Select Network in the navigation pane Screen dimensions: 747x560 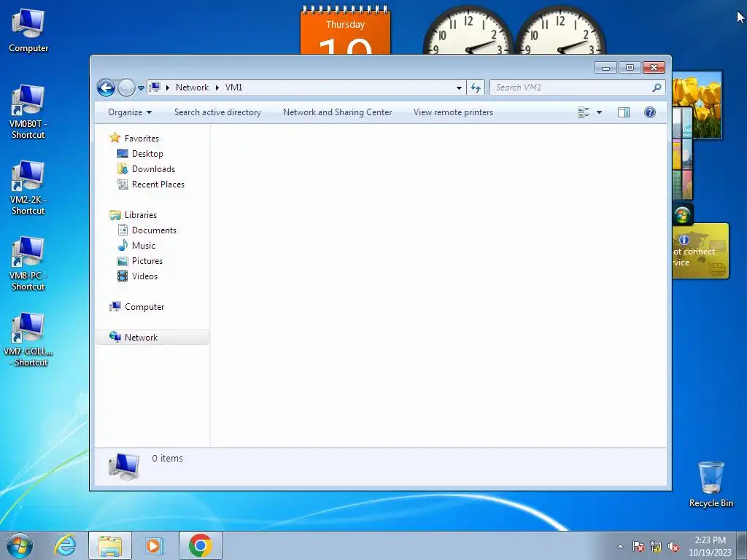[x=152, y=337]
